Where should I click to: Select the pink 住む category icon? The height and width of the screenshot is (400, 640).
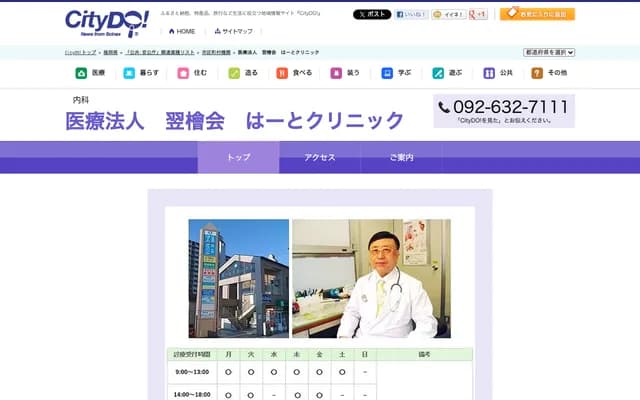coord(183,73)
